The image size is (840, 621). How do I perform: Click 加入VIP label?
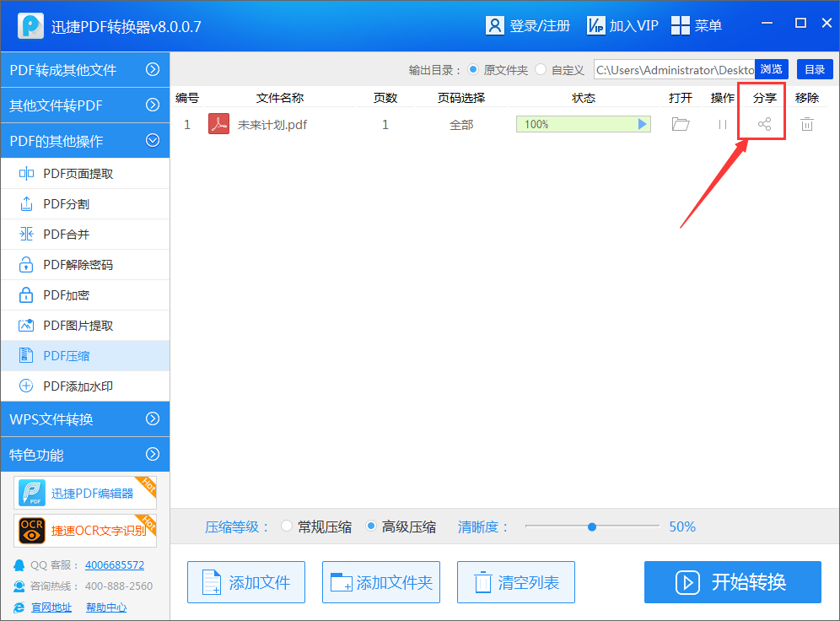coord(633,25)
